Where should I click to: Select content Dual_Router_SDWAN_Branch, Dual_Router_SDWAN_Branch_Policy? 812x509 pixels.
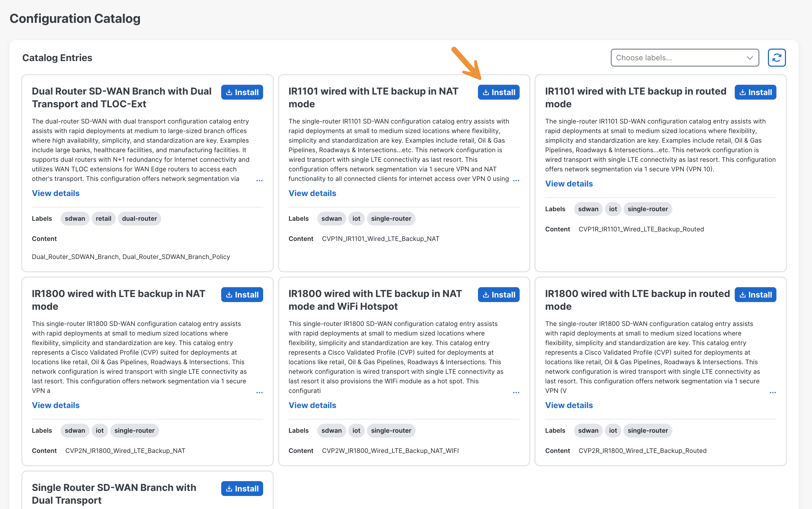(131, 257)
